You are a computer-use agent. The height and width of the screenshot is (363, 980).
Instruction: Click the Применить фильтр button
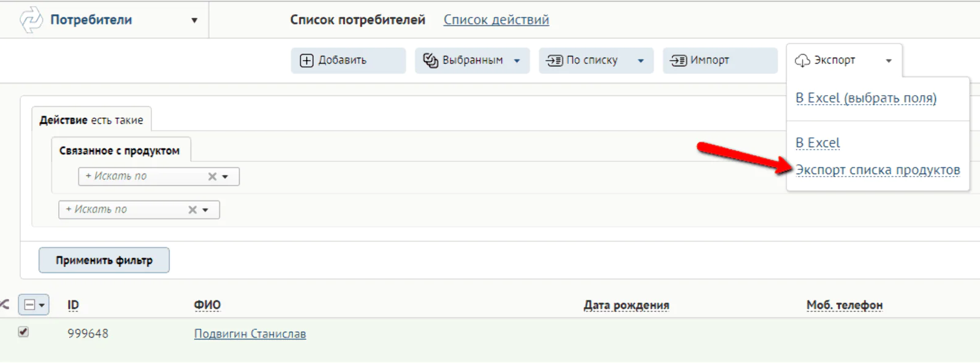[x=104, y=260]
